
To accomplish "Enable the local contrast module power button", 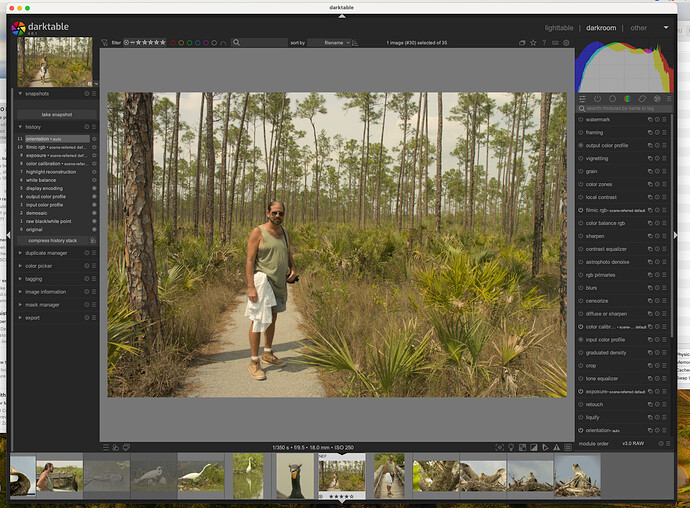I will (581, 197).
